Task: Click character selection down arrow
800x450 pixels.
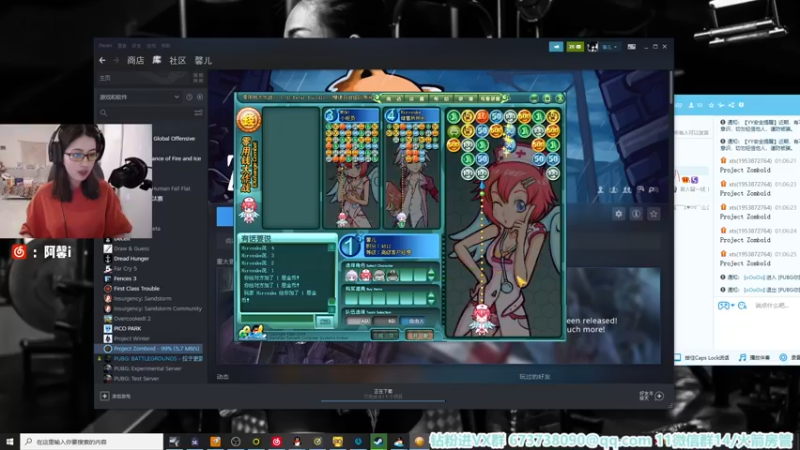Action: pos(431,279)
